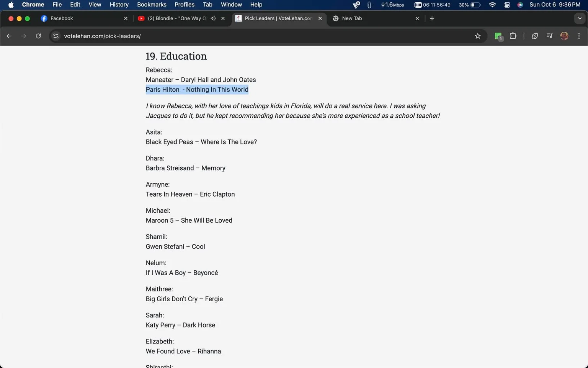
Task: Expand the tab search dropdown
Action: pos(580,18)
